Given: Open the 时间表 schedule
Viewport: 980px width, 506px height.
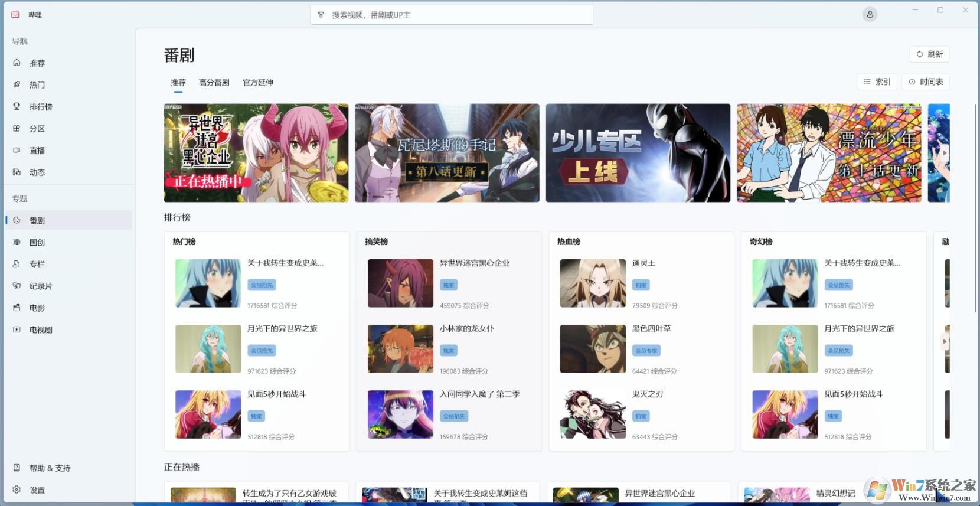Looking at the screenshot, I should 926,82.
